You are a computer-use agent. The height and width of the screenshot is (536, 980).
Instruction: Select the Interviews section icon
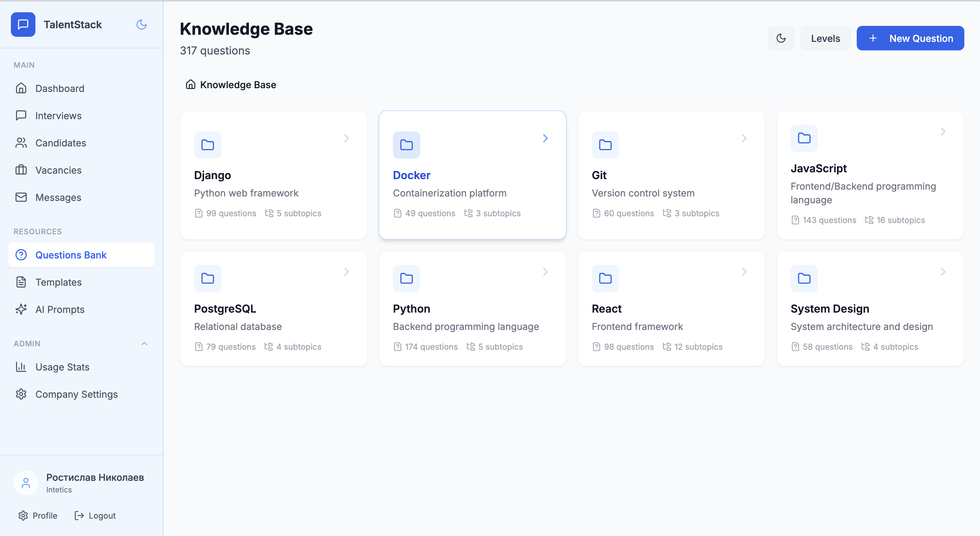22,115
